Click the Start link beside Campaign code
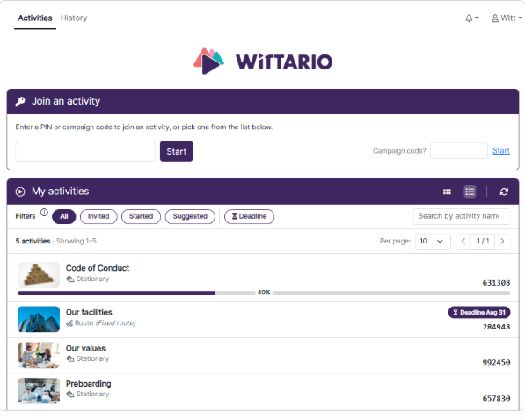 [501, 151]
